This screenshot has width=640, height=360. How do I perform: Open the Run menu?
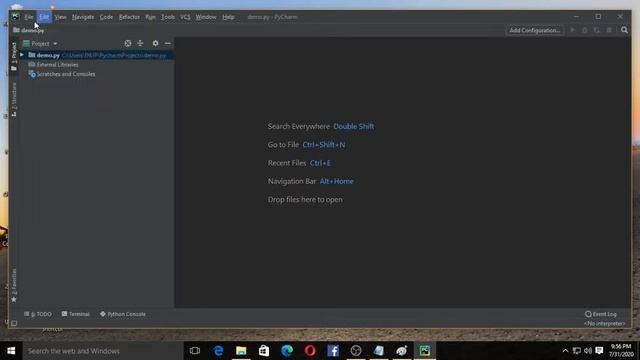point(150,17)
